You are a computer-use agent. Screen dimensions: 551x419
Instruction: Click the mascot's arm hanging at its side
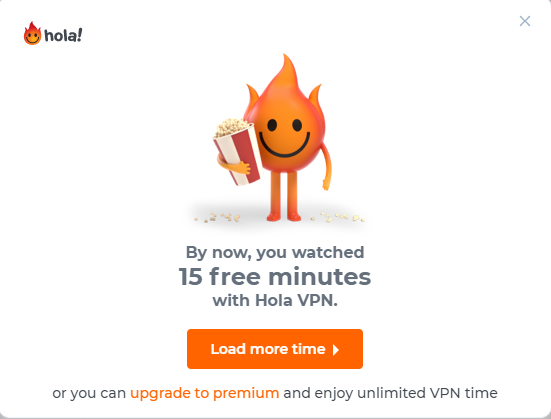(326, 167)
